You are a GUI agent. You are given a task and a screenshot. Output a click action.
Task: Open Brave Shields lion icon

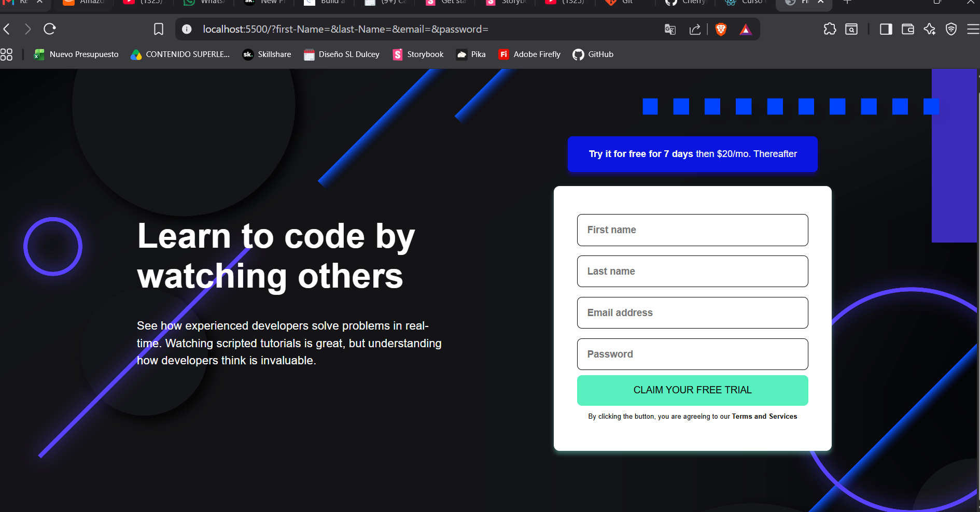721,30
